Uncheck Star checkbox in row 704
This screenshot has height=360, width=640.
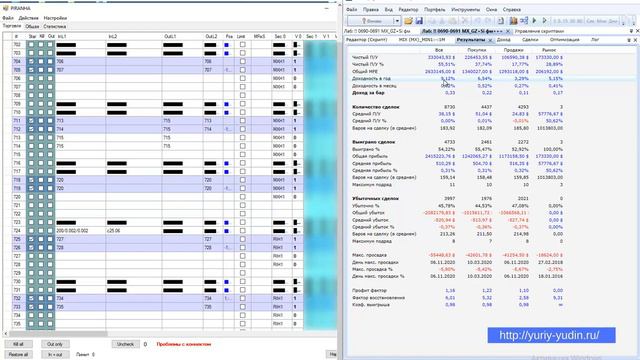(x=31, y=61)
